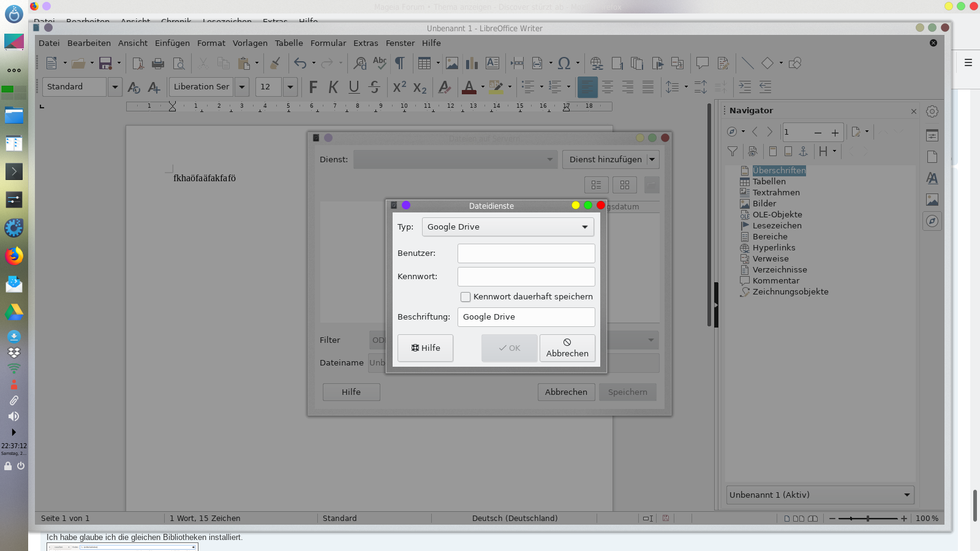The image size is (980, 551).
Task: Click the New document icon
Action: [x=51, y=63]
